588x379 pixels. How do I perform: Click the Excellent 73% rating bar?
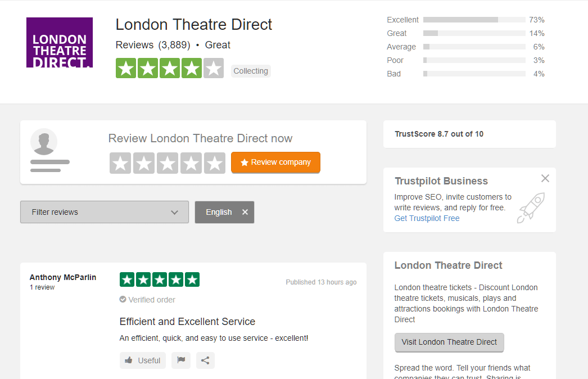click(x=474, y=19)
